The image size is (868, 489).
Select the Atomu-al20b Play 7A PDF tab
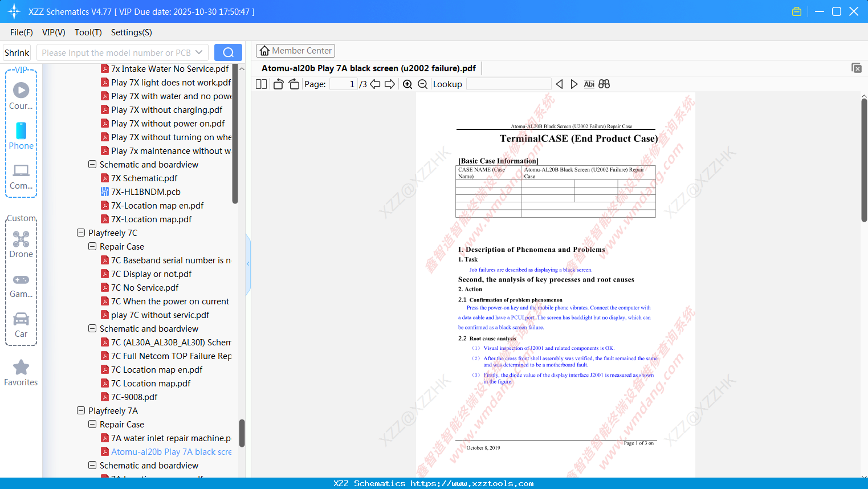[369, 68]
